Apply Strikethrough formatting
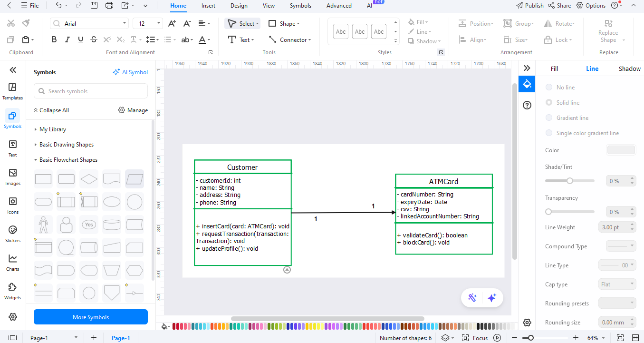Image resolution: width=644 pixels, height=343 pixels. [94, 39]
